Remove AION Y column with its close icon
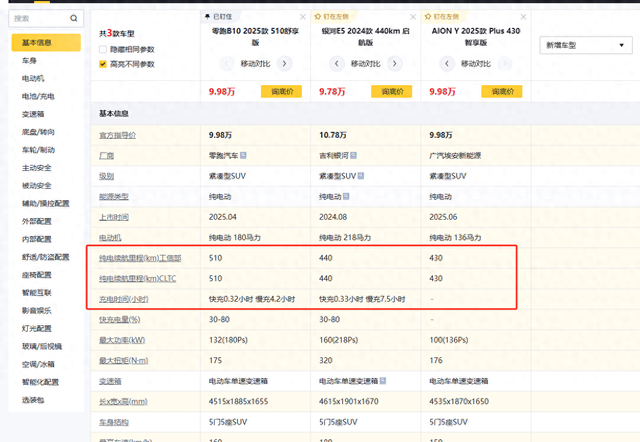 coord(523,17)
